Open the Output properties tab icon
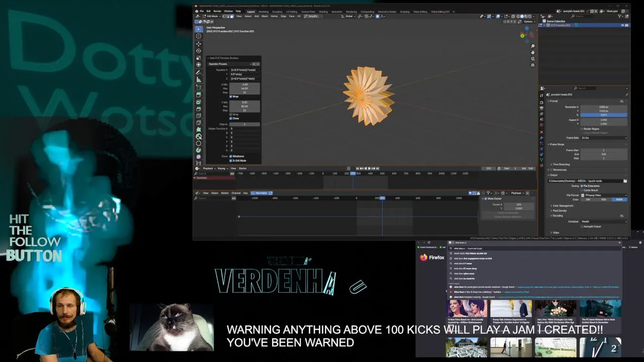Viewport: 644px width, 362px height. (x=541, y=108)
